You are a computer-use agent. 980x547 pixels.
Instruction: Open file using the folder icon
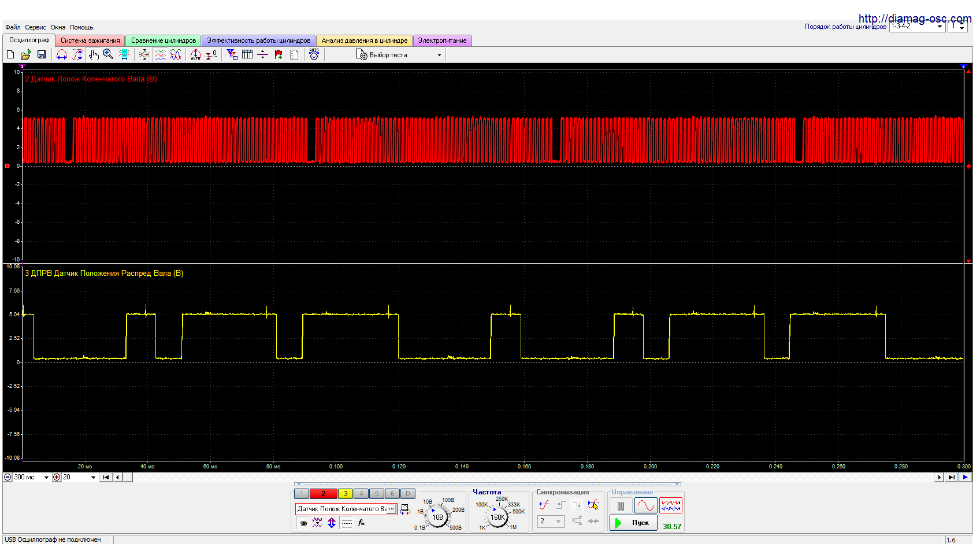pos(25,54)
